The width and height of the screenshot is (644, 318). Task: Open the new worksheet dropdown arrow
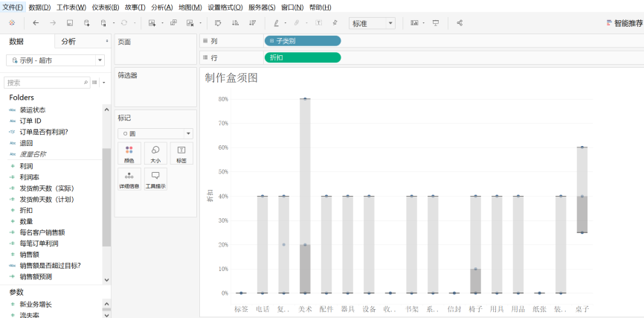click(162, 23)
